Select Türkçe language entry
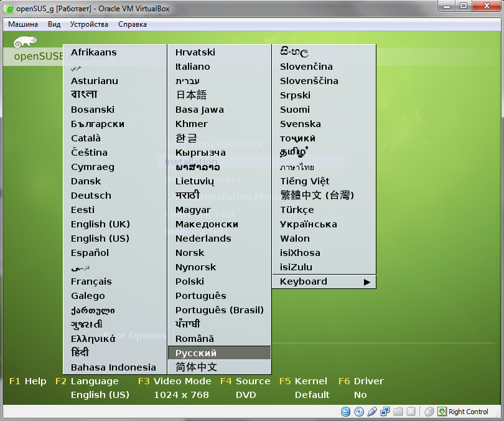504x421 pixels. coord(324,210)
